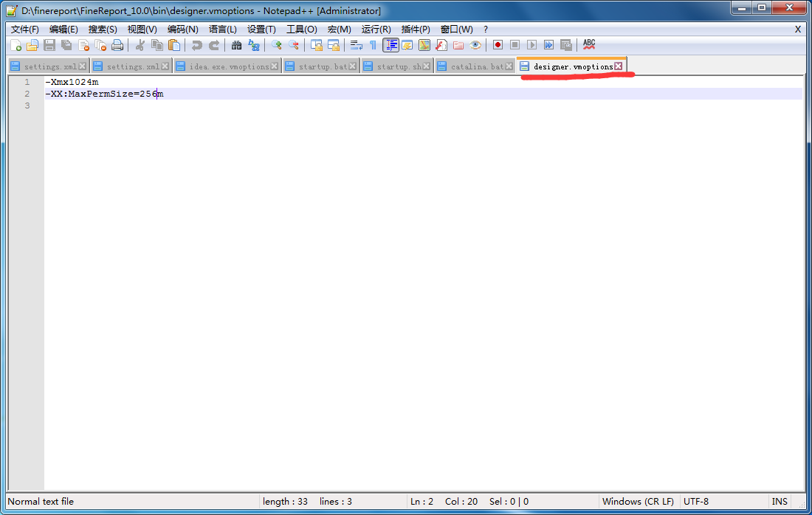
Task: Close the startup.bat tab
Action: click(x=353, y=66)
